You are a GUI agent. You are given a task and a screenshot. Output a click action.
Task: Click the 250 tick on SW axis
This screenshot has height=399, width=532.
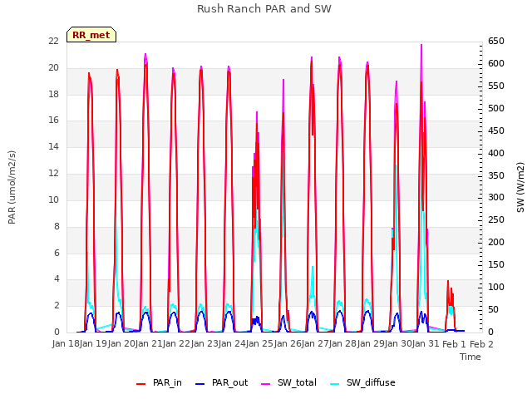pyautogui.click(x=496, y=220)
